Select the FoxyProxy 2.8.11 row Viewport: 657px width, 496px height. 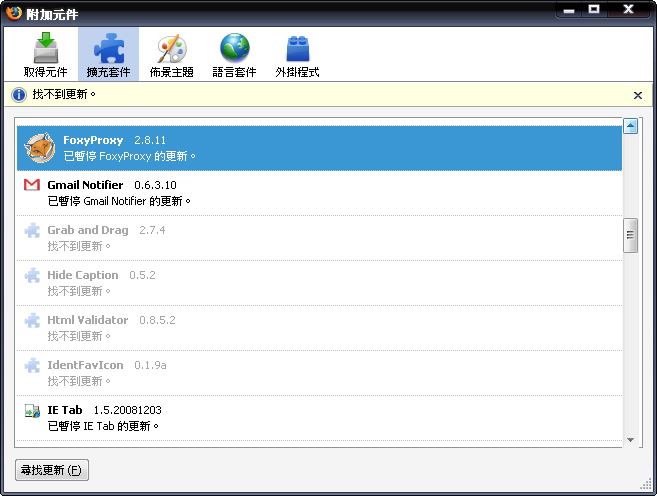319,148
